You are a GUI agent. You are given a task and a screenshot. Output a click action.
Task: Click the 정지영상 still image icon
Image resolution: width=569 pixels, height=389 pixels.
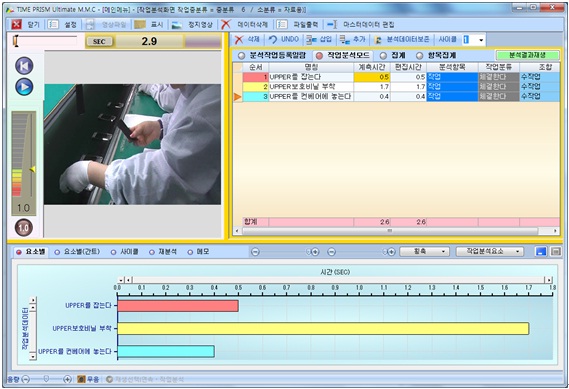(x=177, y=24)
